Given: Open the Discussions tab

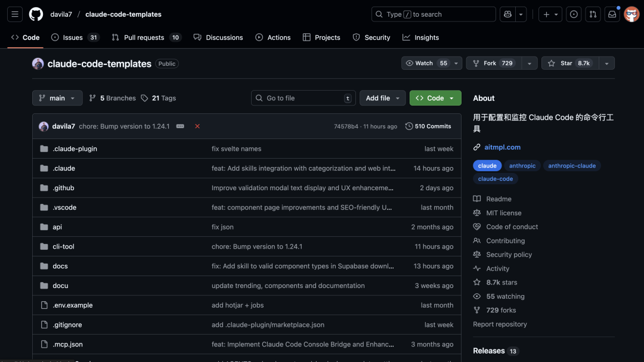Looking at the screenshot, I should point(218,37).
